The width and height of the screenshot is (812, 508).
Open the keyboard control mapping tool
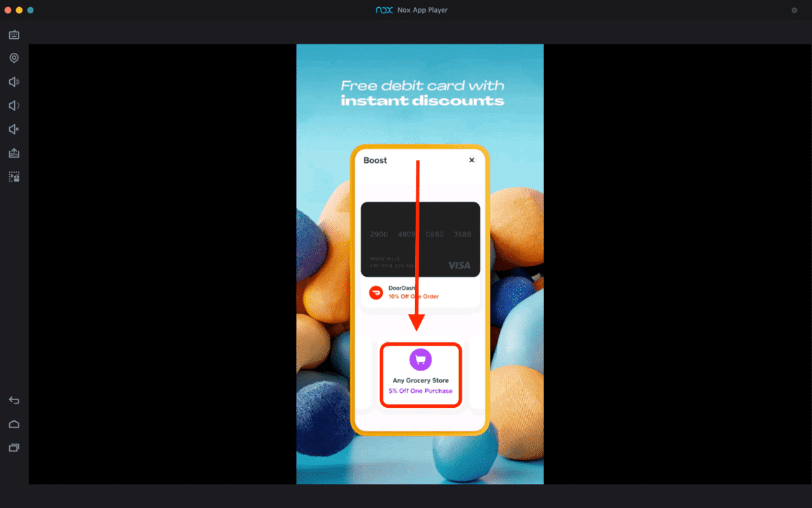[14, 35]
